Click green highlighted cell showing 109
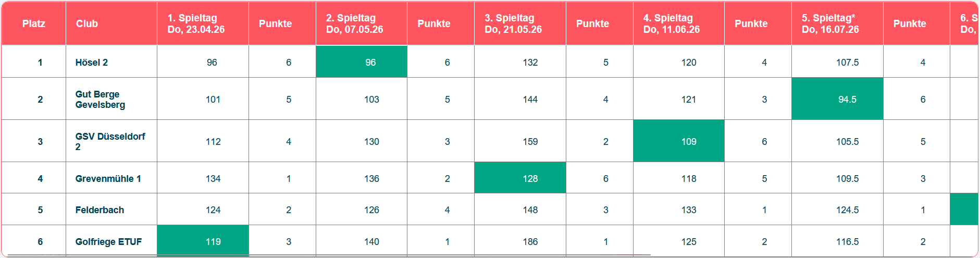Image resolution: width=980 pixels, height=258 pixels. [679, 141]
